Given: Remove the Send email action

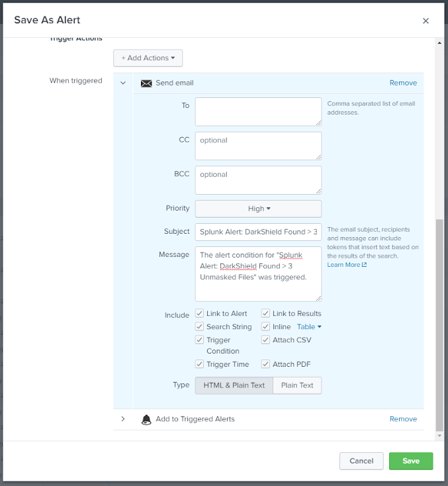Looking at the screenshot, I should [403, 83].
